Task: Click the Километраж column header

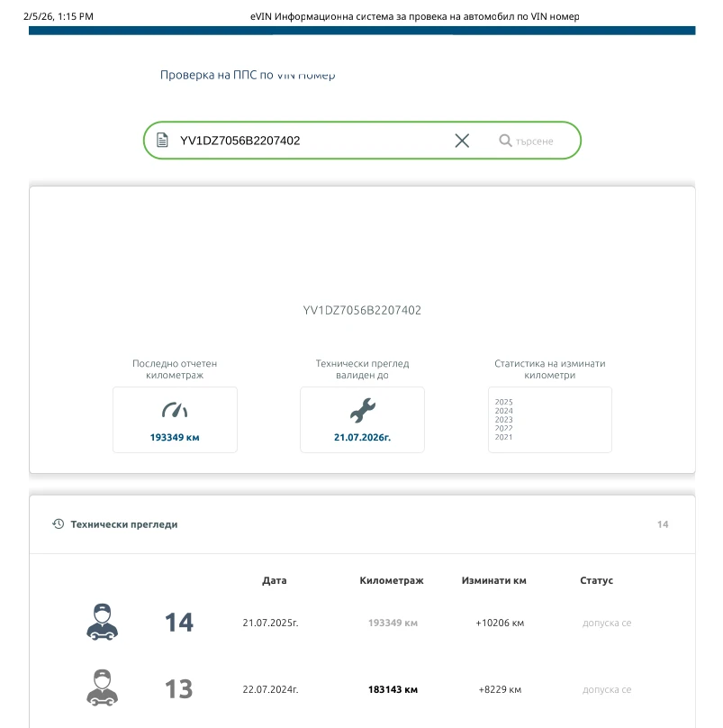Action: point(392,580)
